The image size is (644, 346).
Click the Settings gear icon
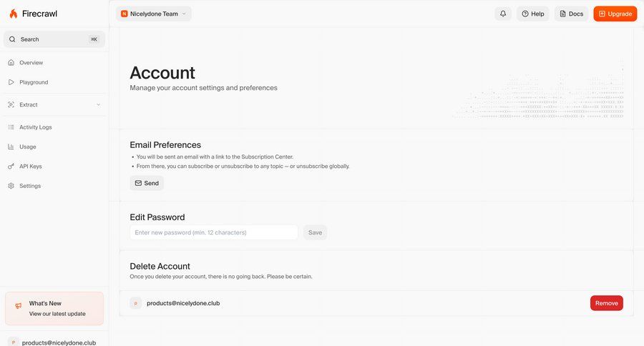click(x=11, y=186)
